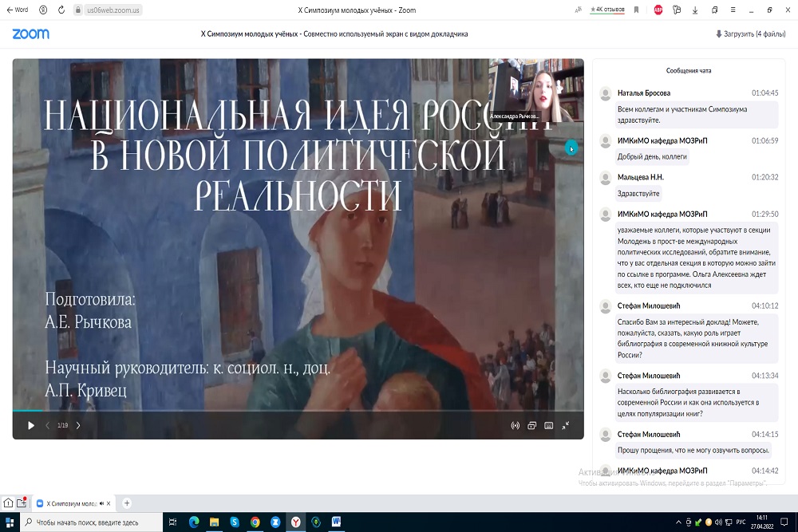Go to the next slide arrow

click(78, 426)
